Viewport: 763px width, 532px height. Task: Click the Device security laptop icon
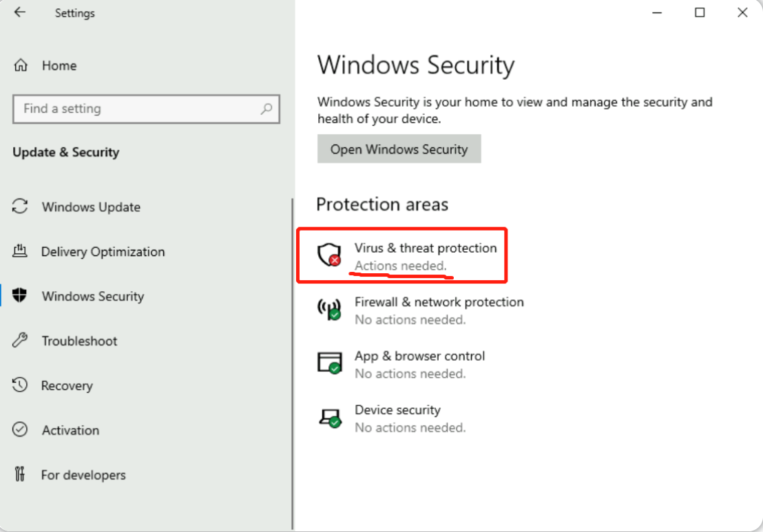[330, 418]
